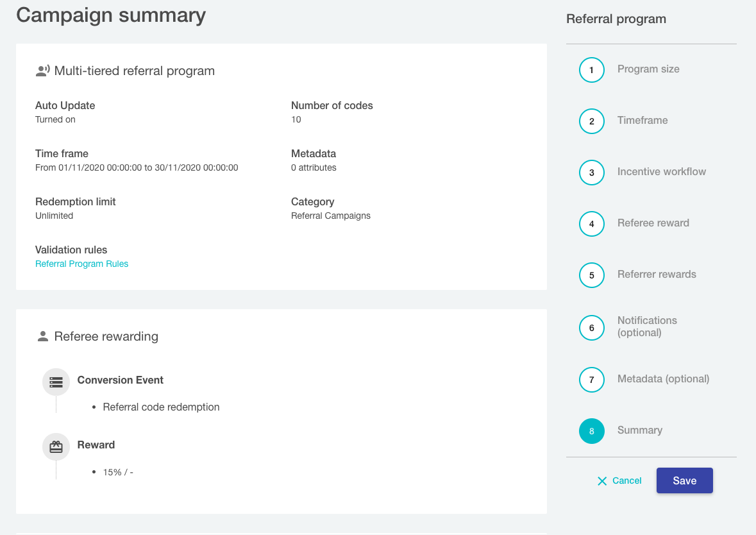Open the Referee reward step
Viewport: 756px width, 535px height.
(653, 223)
